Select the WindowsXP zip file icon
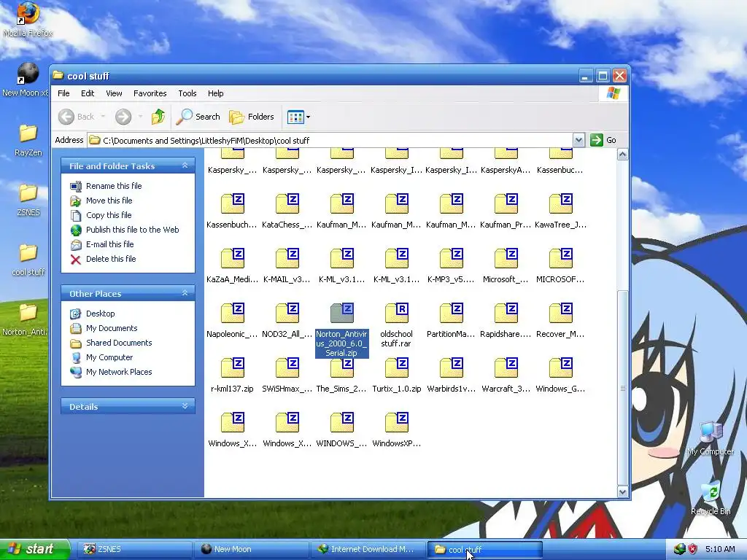747x560 pixels. click(x=397, y=422)
